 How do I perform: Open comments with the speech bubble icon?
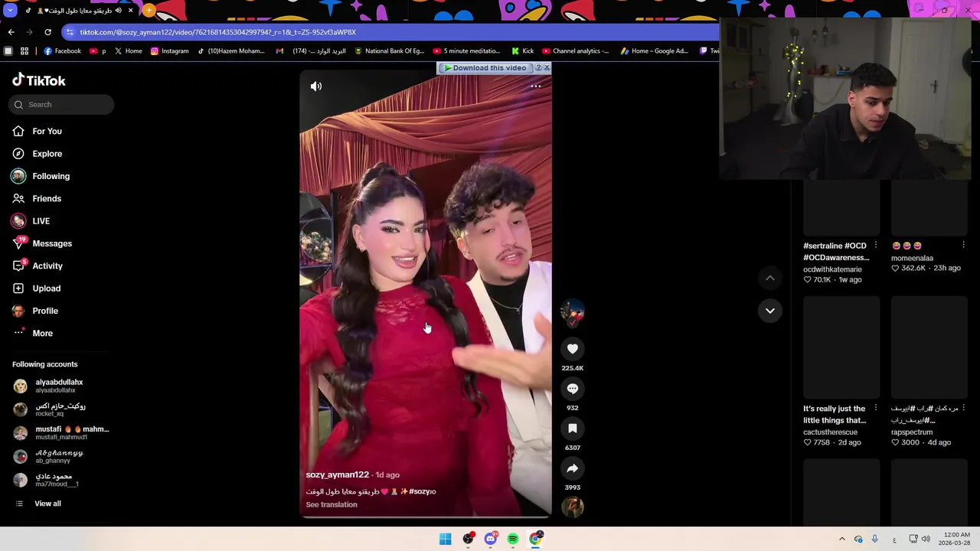pos(573,389)
